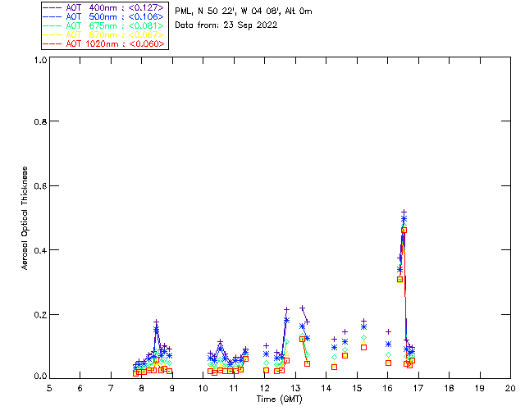Click the Time (GMT) axis label
525x420 pixels.
pyautogui.click(x=280, y=399)
